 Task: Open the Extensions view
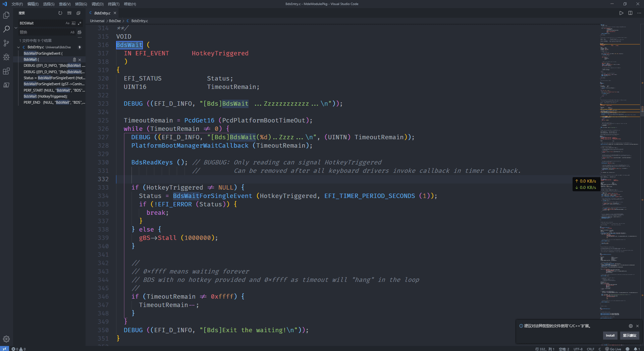tap(6, 71)
